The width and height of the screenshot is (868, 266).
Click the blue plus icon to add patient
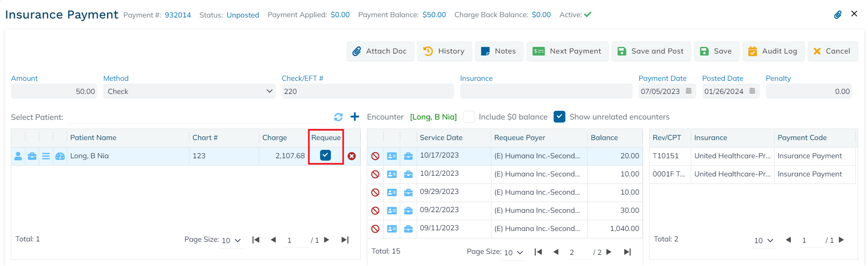[355, 117]
